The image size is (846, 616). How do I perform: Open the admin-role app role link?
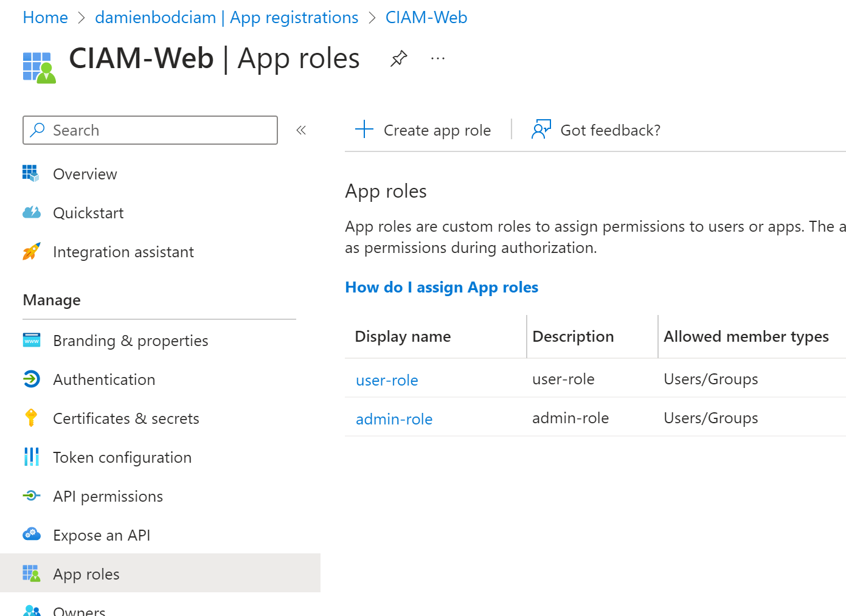tap(394, 419)
